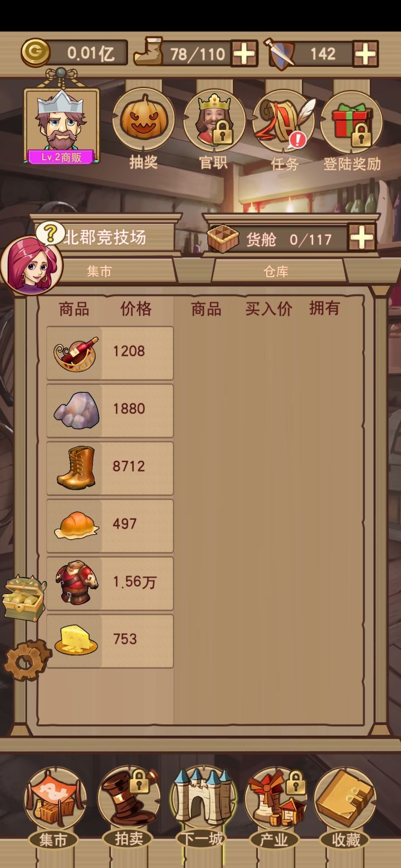This screenshot has width=401, height=868.
Task: Open the treasure chest icon
Action: tap(23, 599)
